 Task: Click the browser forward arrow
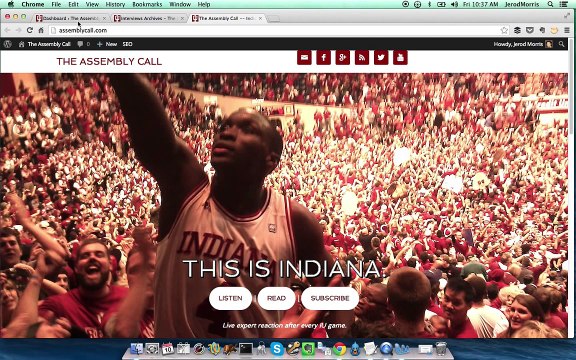[18, 30]
